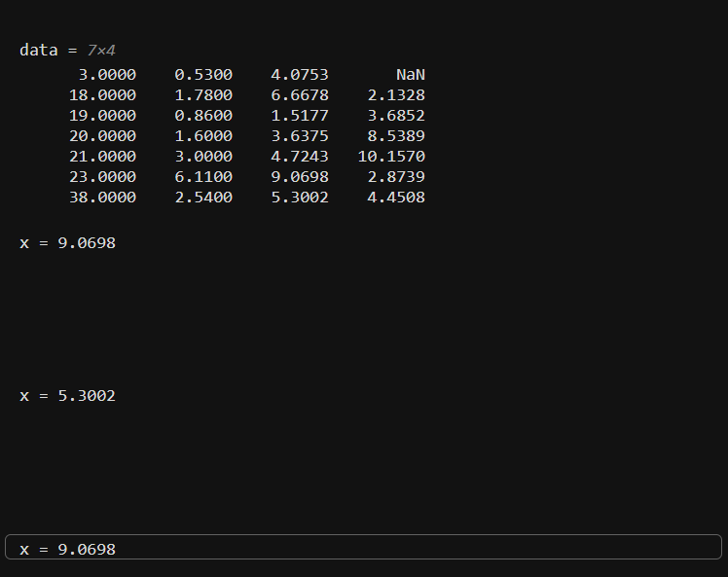Click the value 1.6000

(203, 135)
